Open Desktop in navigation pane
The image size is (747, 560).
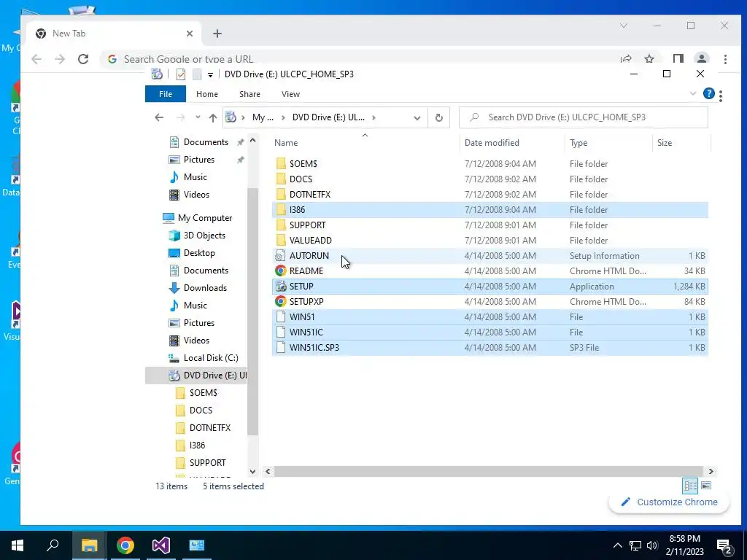(x=199, y=253)
